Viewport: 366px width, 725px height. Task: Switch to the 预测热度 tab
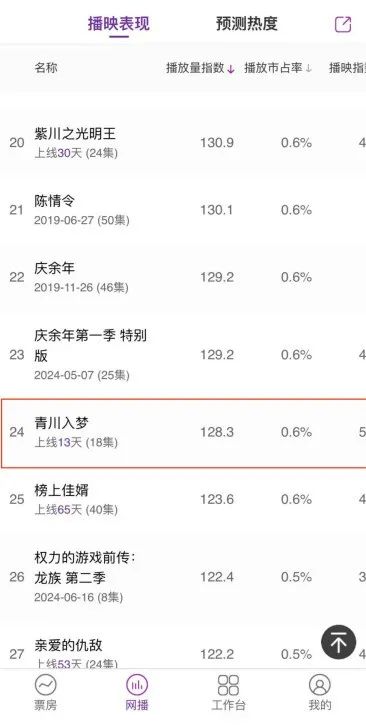coord(247,24)
